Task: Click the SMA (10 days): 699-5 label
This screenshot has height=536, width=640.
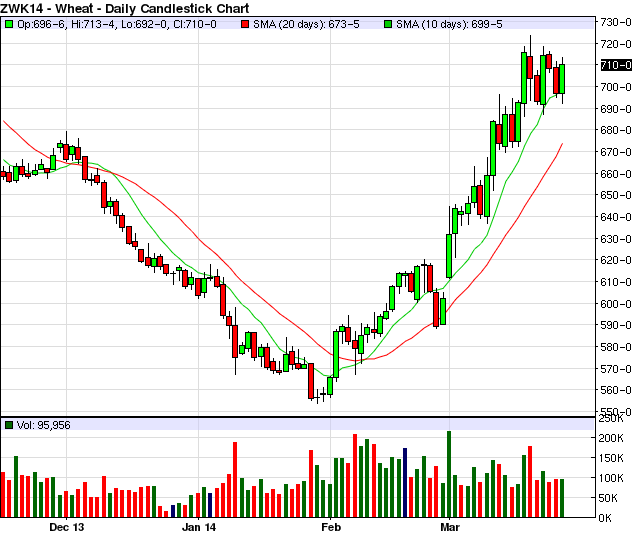Action: click(449, 24)
